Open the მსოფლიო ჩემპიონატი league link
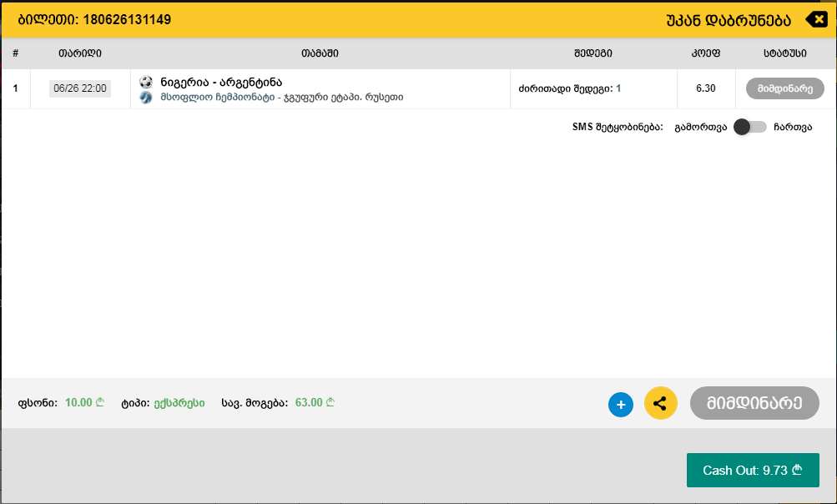This screenshot has width=837, height=504. pos(218,97)
